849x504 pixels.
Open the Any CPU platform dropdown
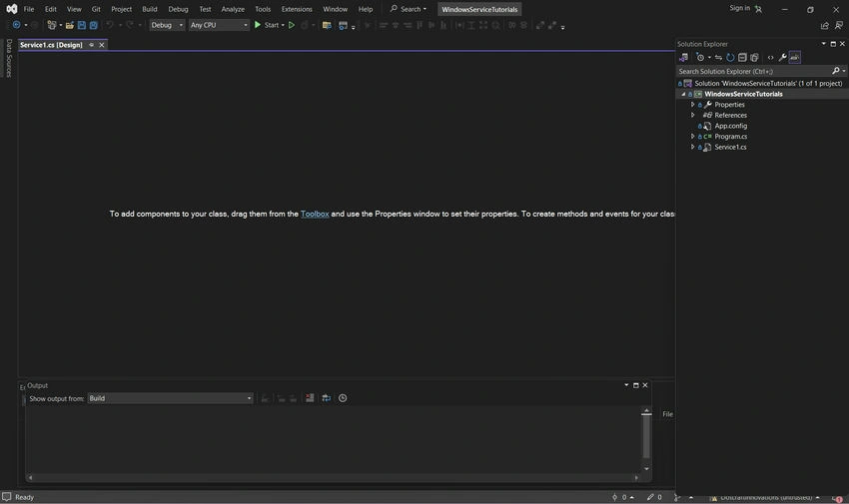pos(219,25)
